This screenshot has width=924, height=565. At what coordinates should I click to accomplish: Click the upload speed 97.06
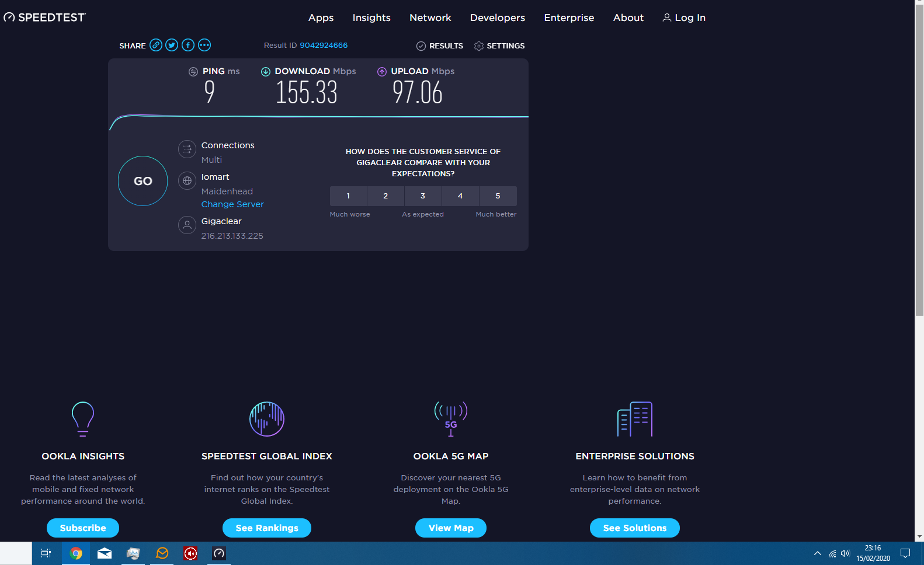pos(418,92)
